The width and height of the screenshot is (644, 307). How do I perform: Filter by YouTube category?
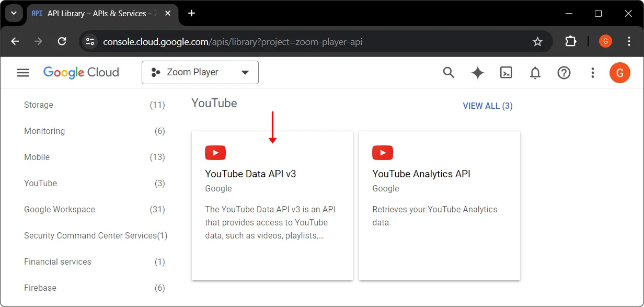point(95,183)
